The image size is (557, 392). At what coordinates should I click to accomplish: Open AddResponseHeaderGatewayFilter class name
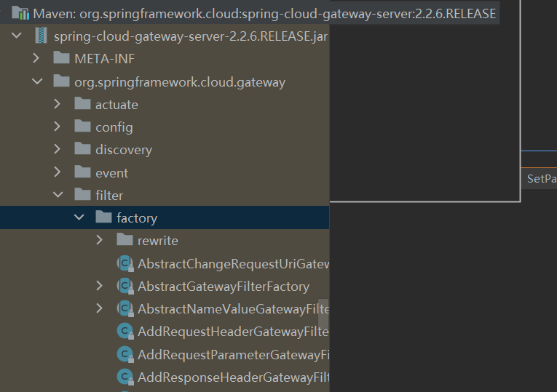click(234, 377)
